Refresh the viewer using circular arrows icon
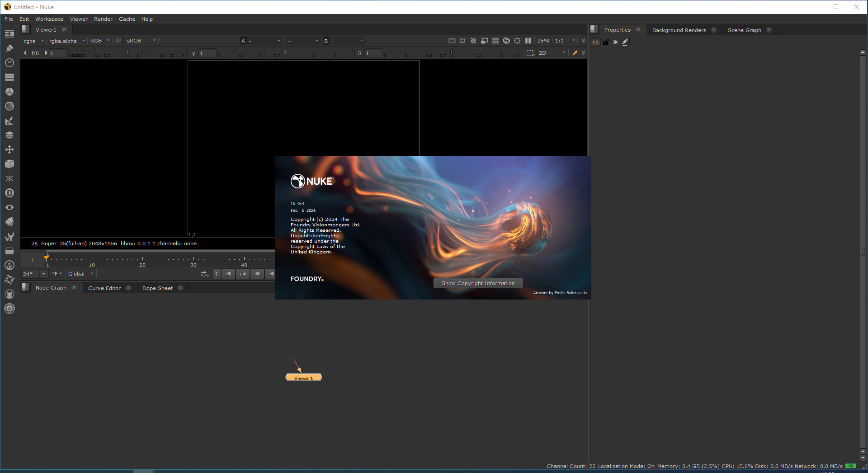The height and width of the screenshot is (473, 868). click(x=506, y=41)
